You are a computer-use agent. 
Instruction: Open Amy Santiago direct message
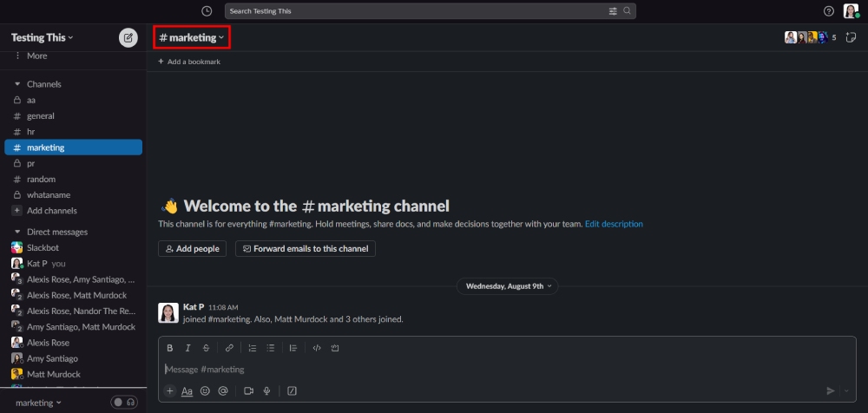click(x=73, y=358)
